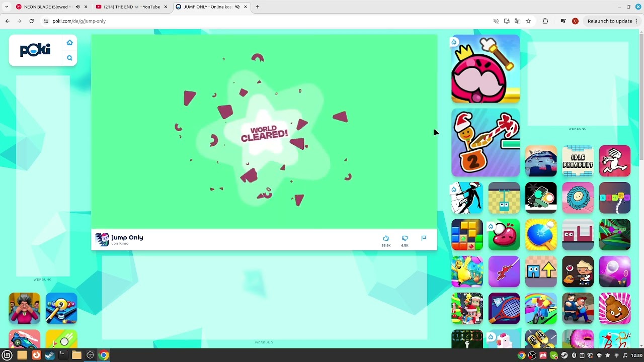Open the 8-ball pool game thumbnail

pos(61,308)
